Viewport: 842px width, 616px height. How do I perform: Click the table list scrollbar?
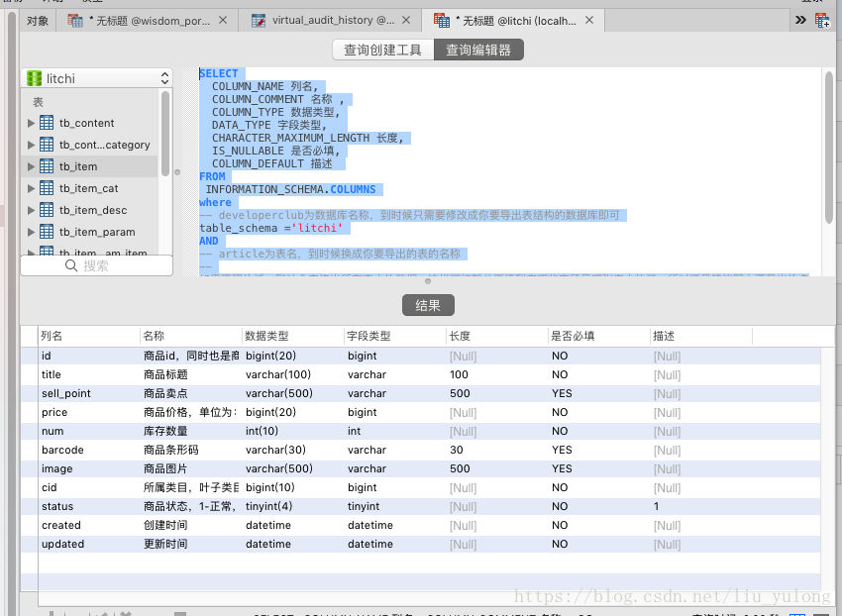point(165,133)
